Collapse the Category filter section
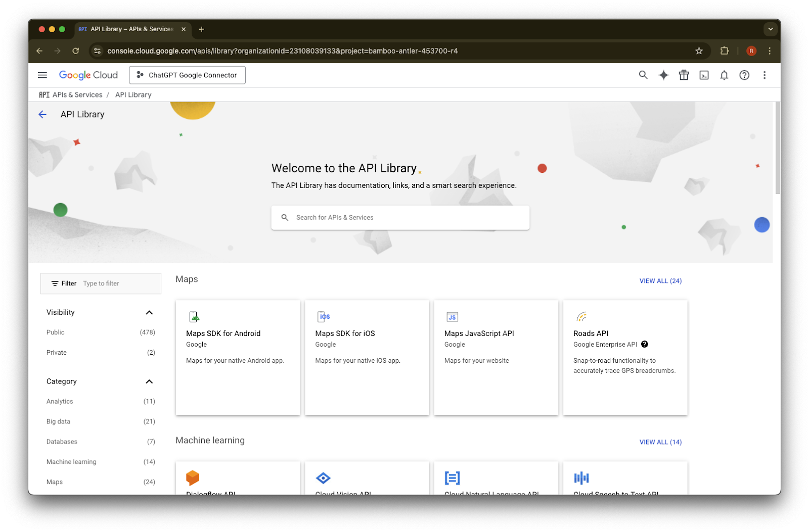This screenshot has width=809, height=532. pos(149,382)
